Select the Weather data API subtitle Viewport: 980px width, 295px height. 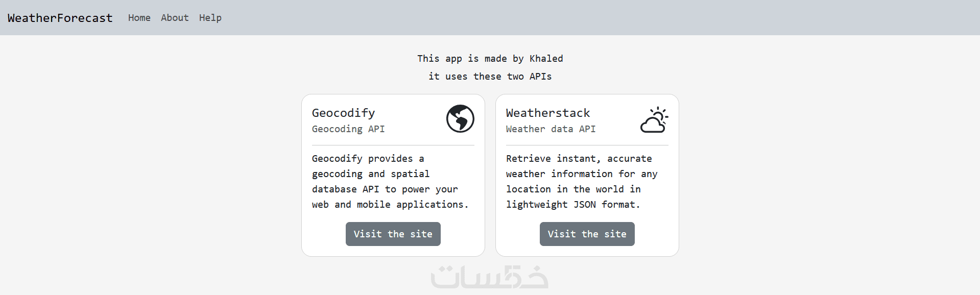click(551, 129)
